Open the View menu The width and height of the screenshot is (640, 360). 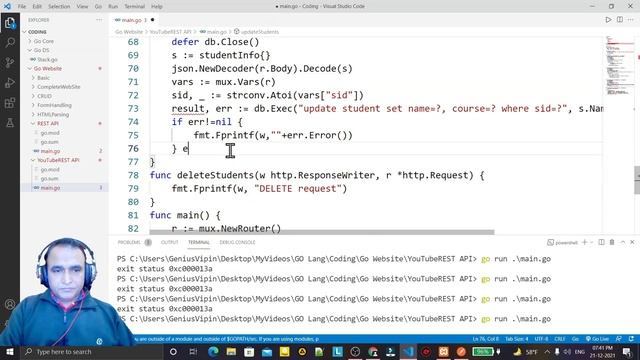[x=82, y=6]
